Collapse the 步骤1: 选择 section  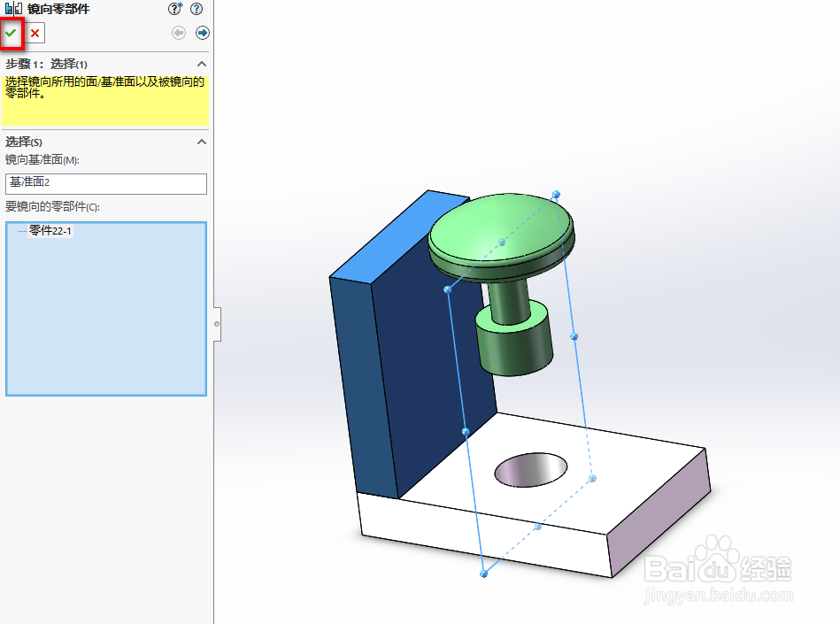[x=202, y=65]
